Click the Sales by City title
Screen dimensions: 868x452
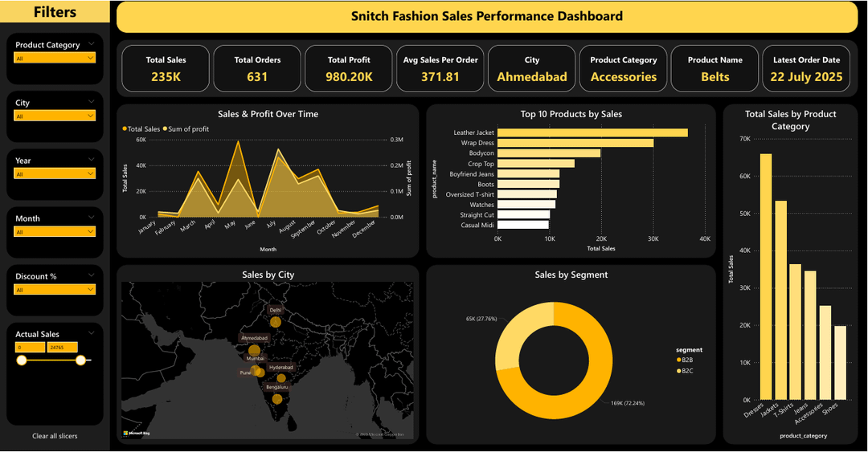268,275
